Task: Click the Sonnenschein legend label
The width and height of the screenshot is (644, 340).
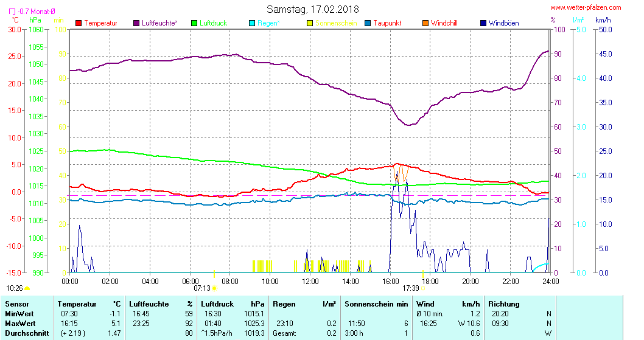Action: 336,23
